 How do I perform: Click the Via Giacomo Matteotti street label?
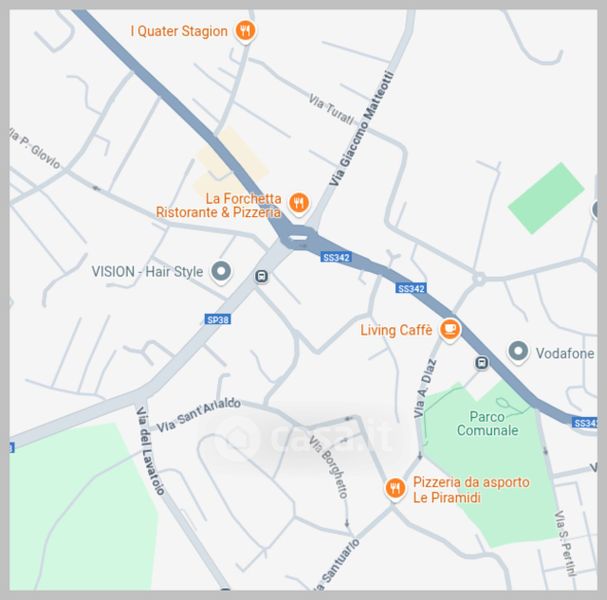click(x=362, y=129)
